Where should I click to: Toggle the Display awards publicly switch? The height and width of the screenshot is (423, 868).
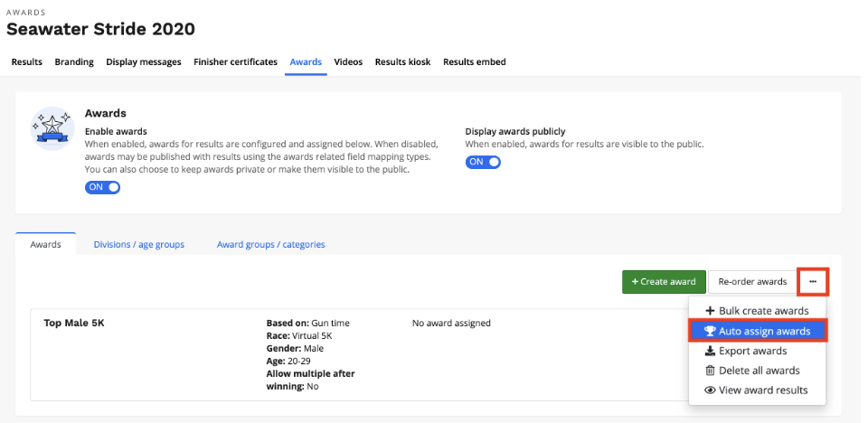[x=483, y=162]
